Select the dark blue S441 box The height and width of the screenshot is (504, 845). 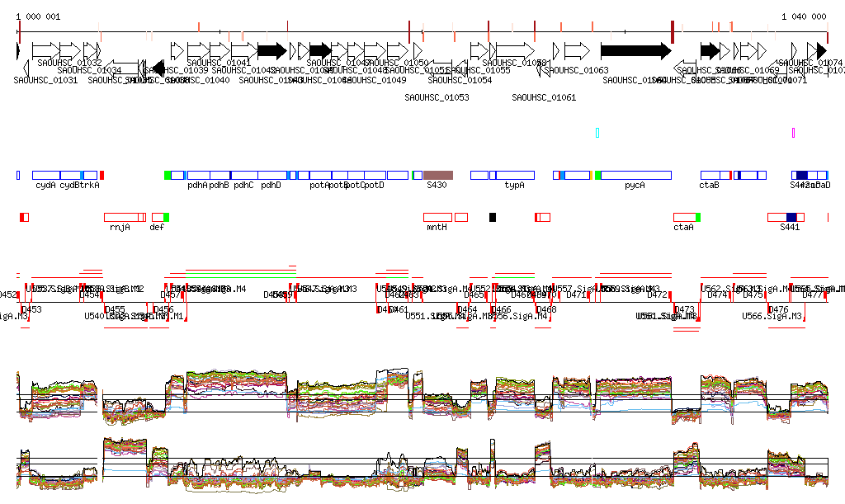791,217
